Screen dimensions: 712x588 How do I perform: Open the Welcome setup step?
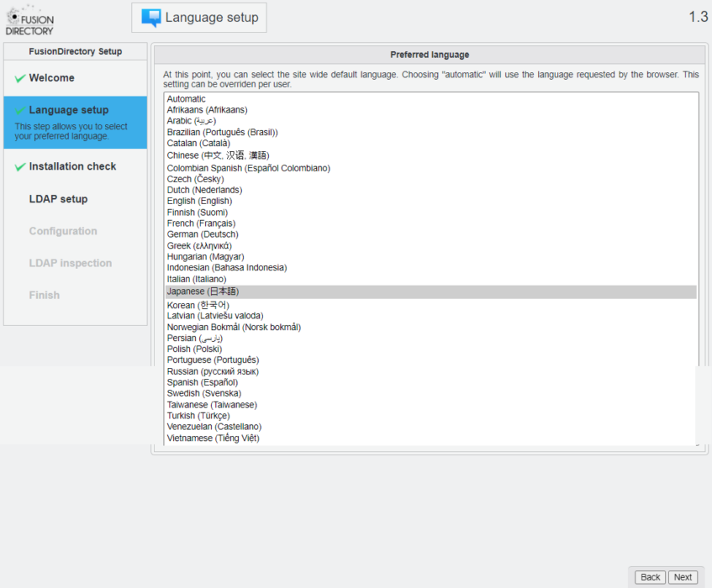tap(51, 78)
